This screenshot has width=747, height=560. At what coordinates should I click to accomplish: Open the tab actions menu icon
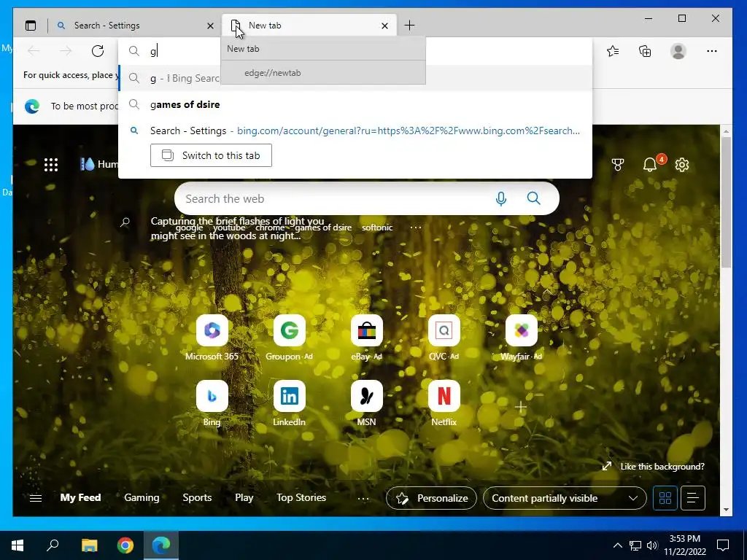[x=31, y=26]
